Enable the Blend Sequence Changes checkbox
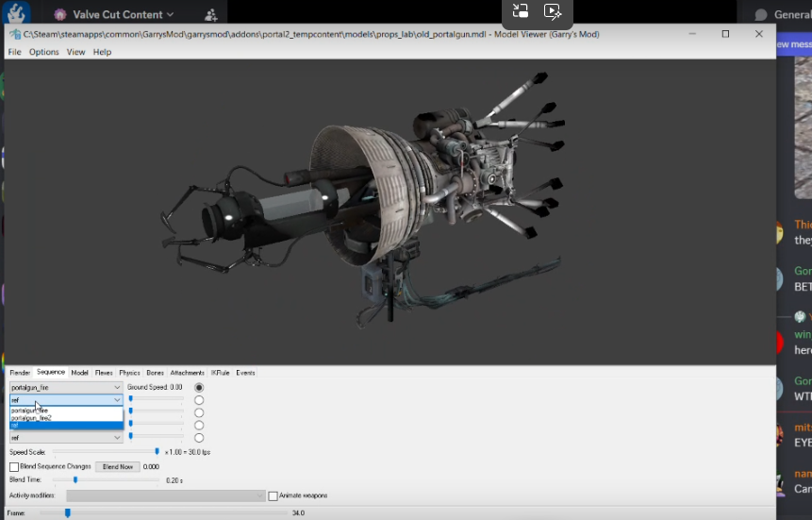This screenshot has height=520, width=812. (14, 466)
